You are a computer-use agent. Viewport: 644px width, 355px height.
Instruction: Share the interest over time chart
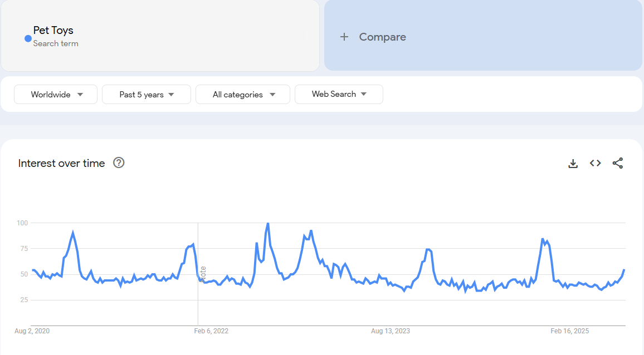pos(618,163)
